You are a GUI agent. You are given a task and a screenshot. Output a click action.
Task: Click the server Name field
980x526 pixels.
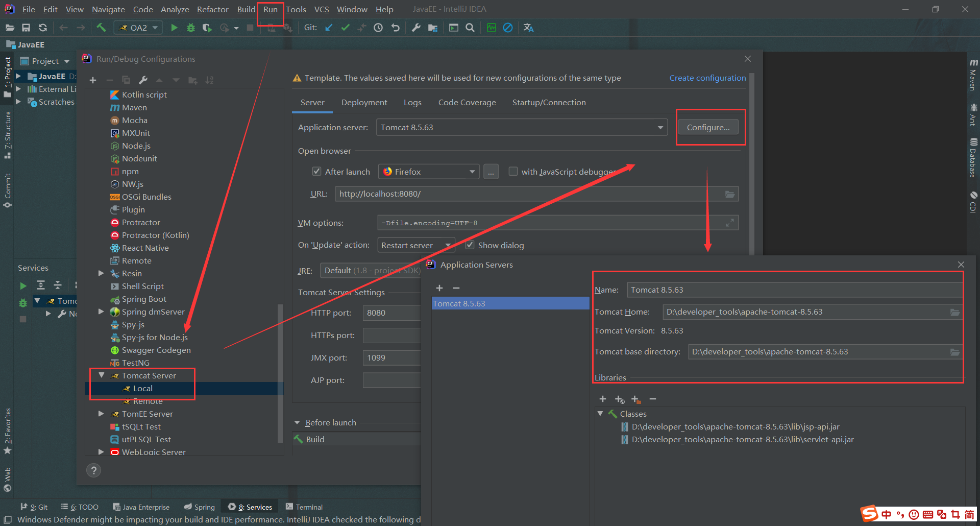[794, 290]
